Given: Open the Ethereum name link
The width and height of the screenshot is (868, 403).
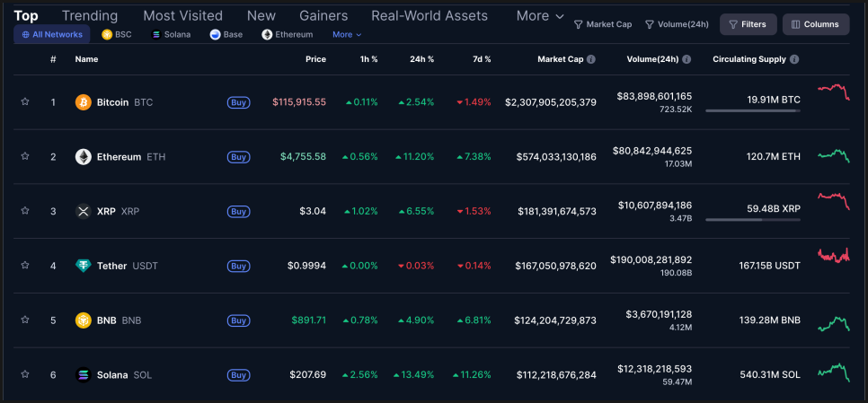Looking at the screenshot, I should pyautogui.click(x=119, y=157).
